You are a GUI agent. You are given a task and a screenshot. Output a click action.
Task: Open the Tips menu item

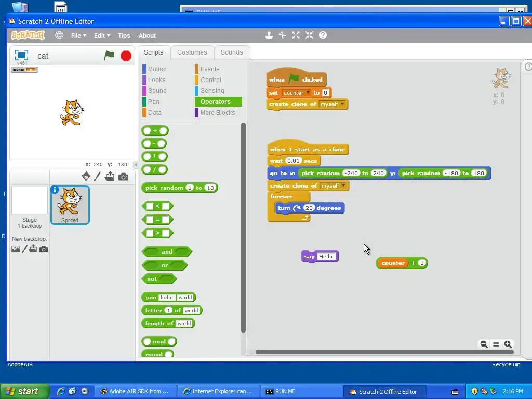click(x=124, y=36)
